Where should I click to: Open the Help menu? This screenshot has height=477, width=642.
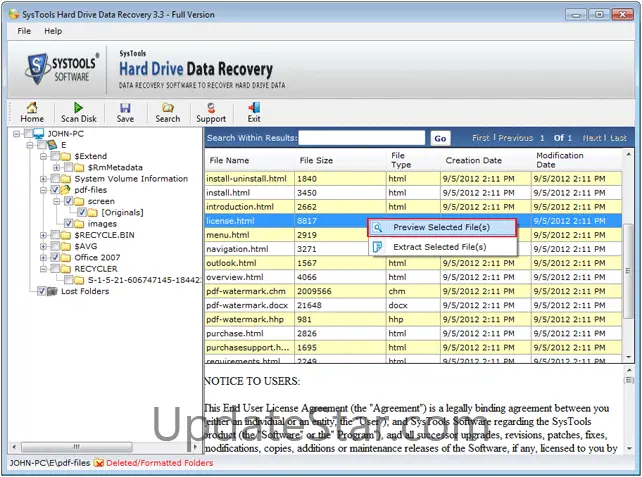coord(53,31)
